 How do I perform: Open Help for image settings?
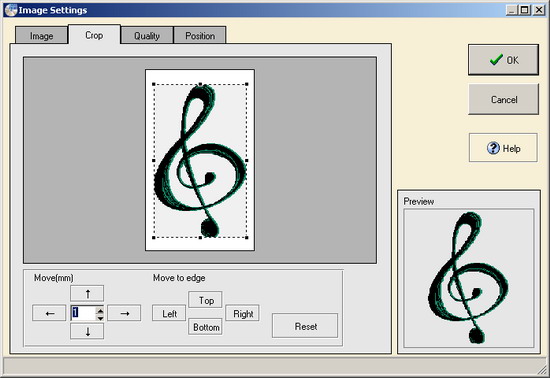503,148
